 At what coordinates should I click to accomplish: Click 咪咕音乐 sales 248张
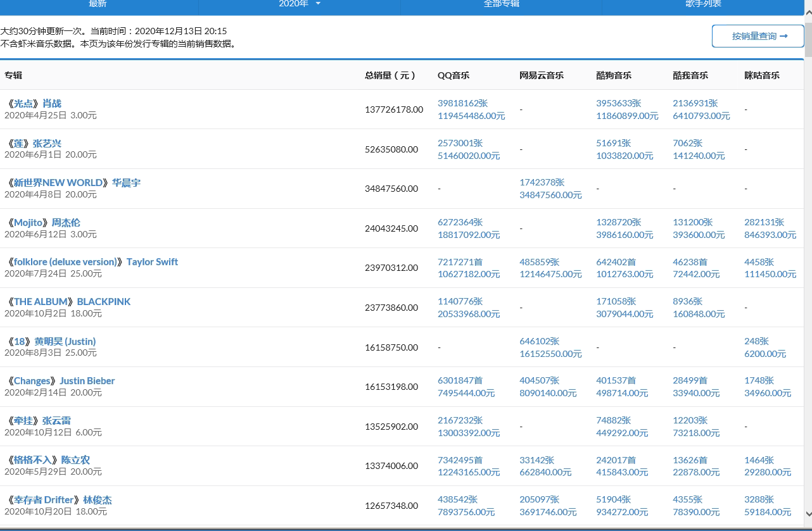757,341
